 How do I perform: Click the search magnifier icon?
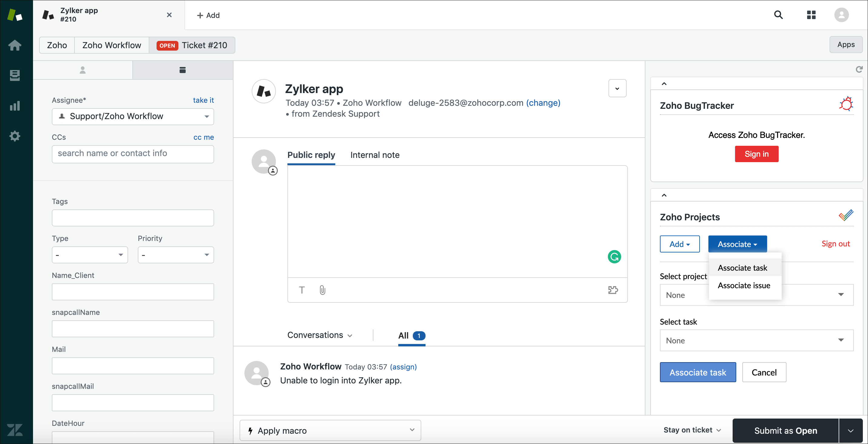778,15
